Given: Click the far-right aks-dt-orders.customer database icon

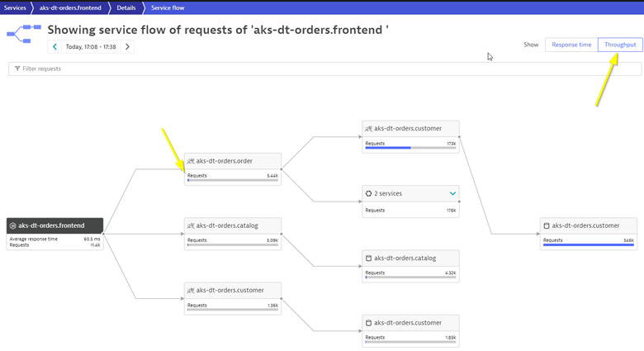Looking at the screenshot, I should [547, 225].
